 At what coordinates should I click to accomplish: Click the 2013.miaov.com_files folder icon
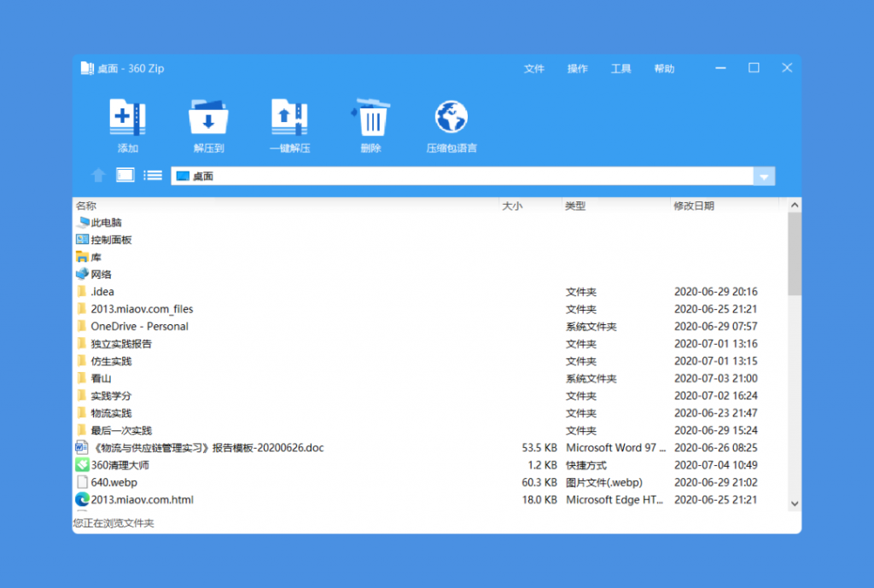(82, 309)
